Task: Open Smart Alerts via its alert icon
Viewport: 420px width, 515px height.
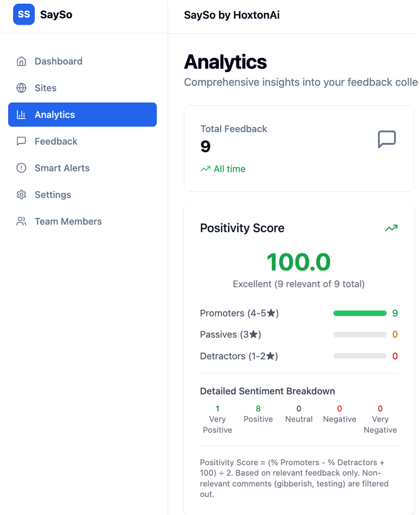Action: click(21, 168)
